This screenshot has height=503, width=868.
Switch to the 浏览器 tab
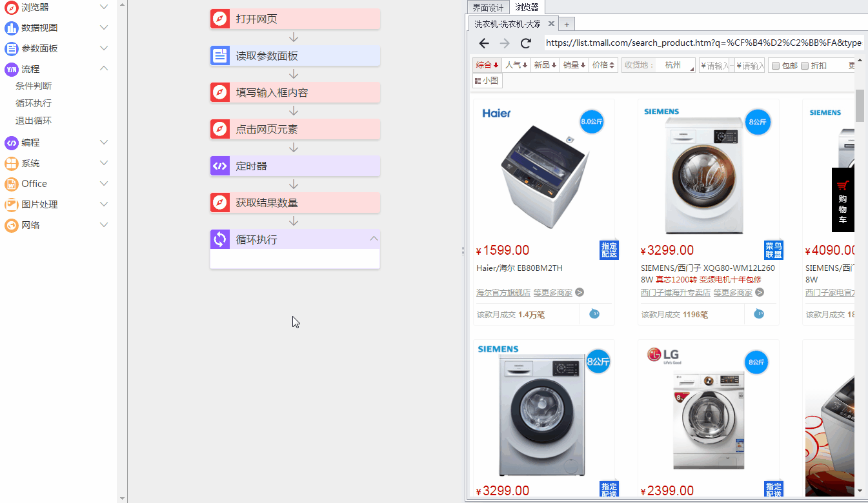(527, 8)
